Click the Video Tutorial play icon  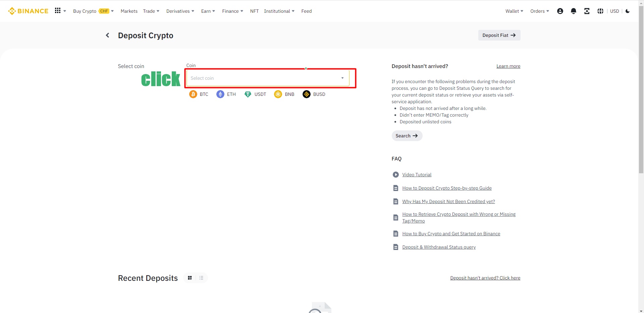coord(396,175)
